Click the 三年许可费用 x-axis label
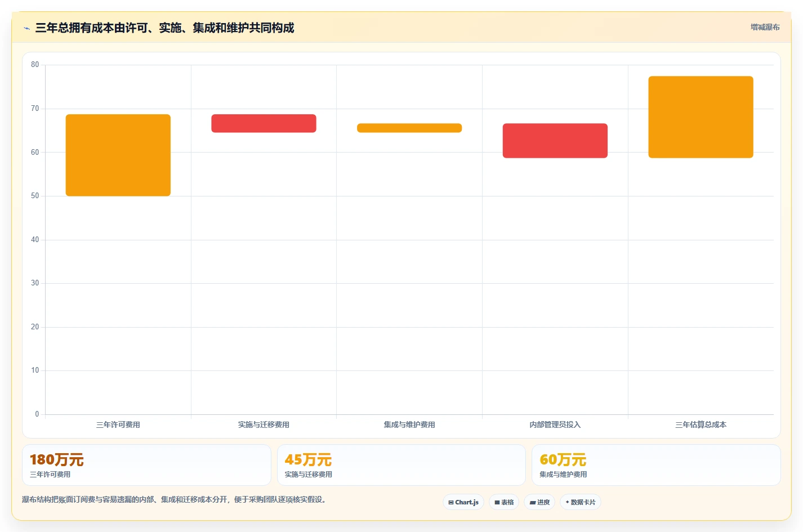 point(118,424)
